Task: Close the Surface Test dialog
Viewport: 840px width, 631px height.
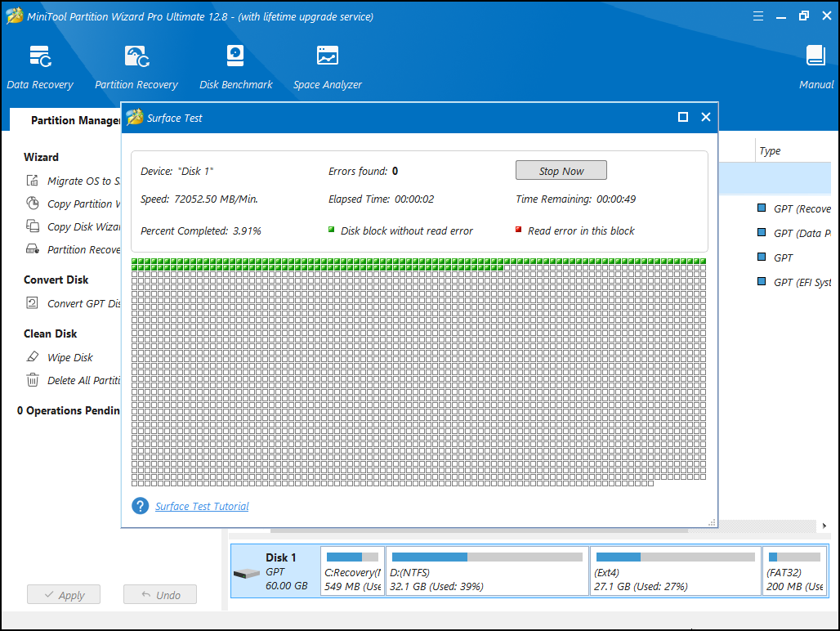Action: (x=705, y=117)
